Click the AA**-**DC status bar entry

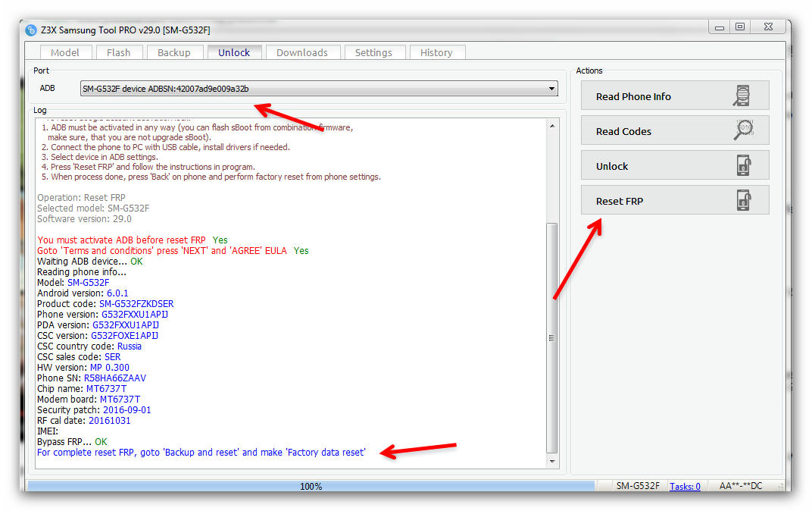click(741, 486)
